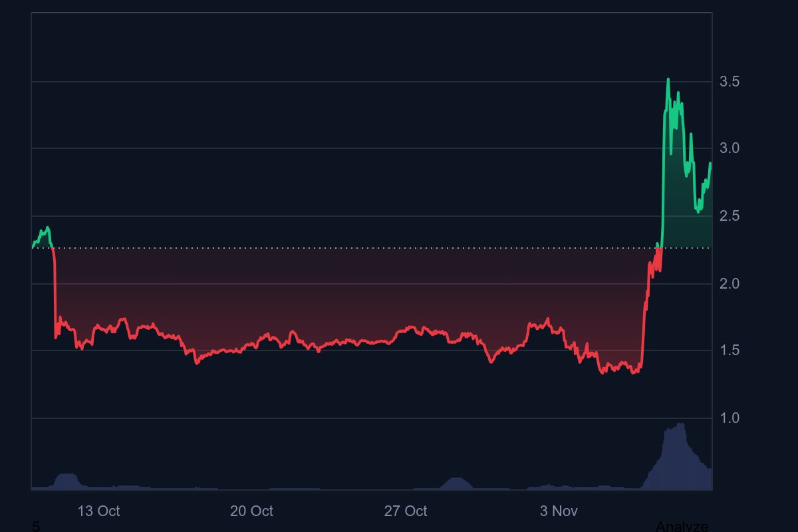Click the 1.5 price axis label

pos(730,350)
